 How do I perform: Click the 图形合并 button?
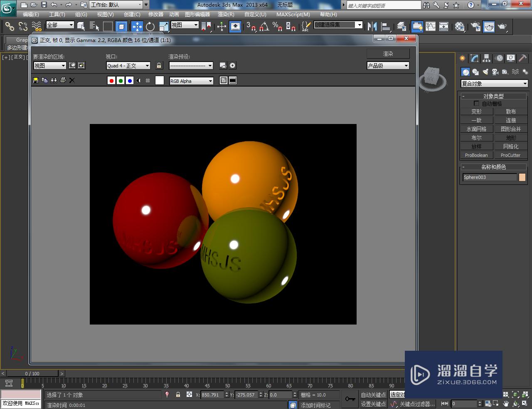click(x=511, y=129)
